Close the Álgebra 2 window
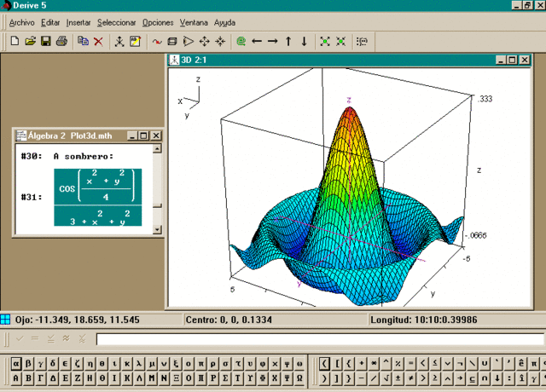Viewport: 546px width, 392px height. point(156,135)
